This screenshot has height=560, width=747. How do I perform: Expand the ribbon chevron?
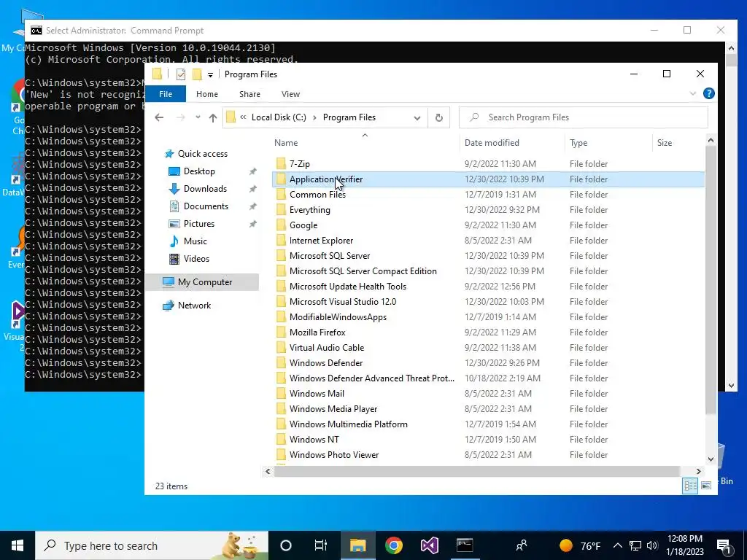[x=693, y=94]
